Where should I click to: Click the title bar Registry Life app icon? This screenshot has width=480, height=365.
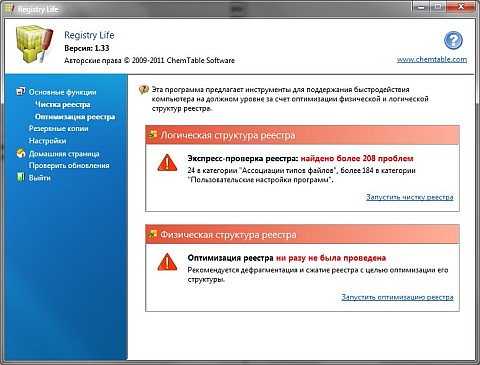pos(9,9)
